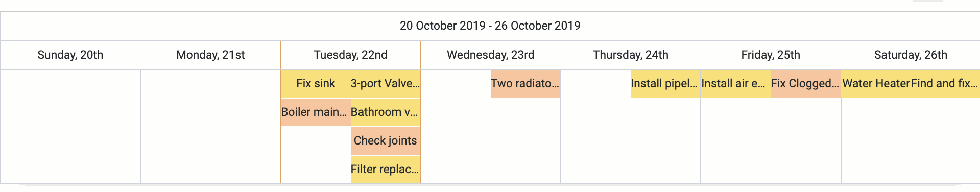Click the Saturday, 26th day header
The image size is (980, 192).
click(x=911, y=55)
